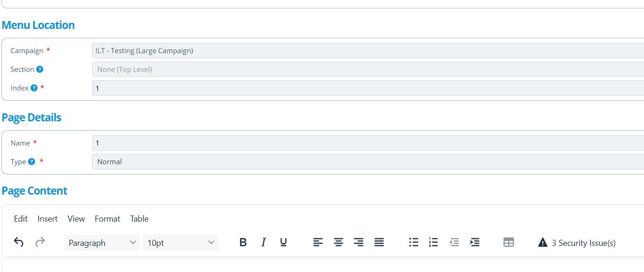Open the Format menu

click(107, 218)
